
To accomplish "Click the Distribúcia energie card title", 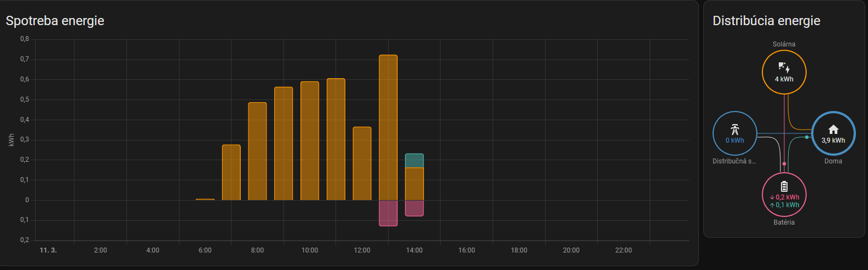I will [766, 21].
